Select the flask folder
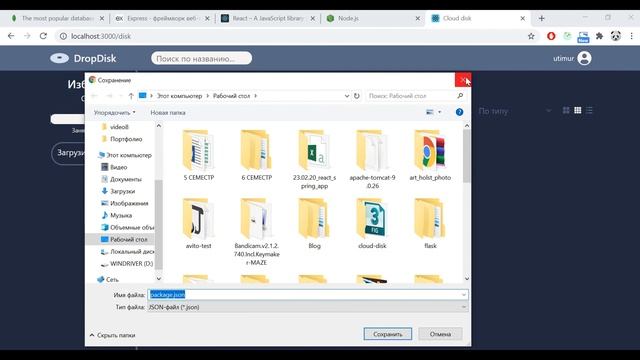Viewport: 640px width, 360px height. pyautogui.click(x=430, y=224)
